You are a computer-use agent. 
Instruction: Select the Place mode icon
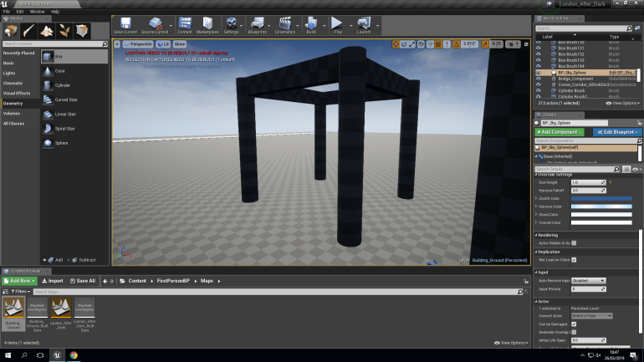pyautogui.click(x=11, y=31)
